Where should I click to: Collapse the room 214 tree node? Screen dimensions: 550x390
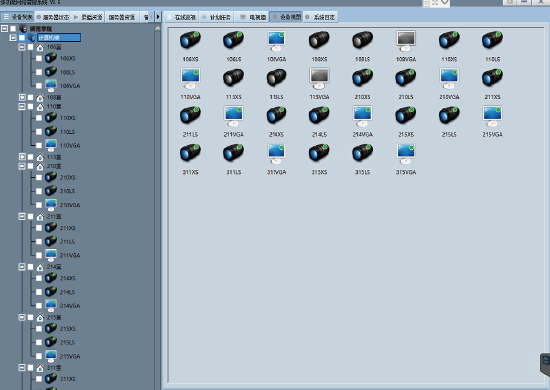22,267
